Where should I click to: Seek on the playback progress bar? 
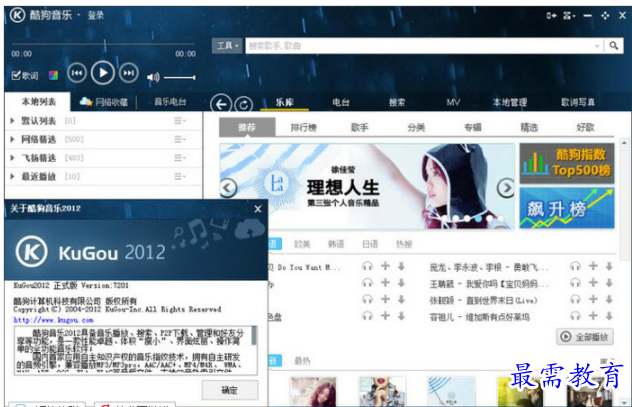coord(103,44)
